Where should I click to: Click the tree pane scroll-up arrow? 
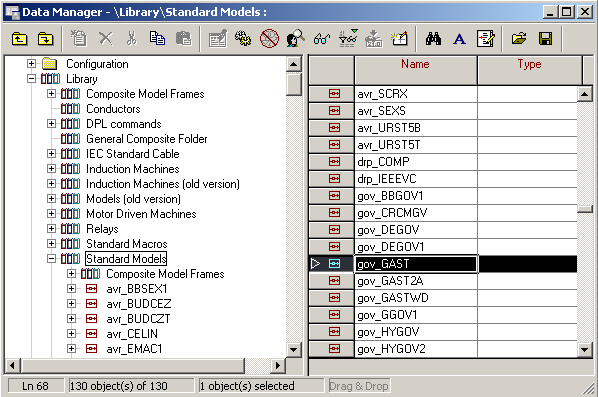(293, 64)
